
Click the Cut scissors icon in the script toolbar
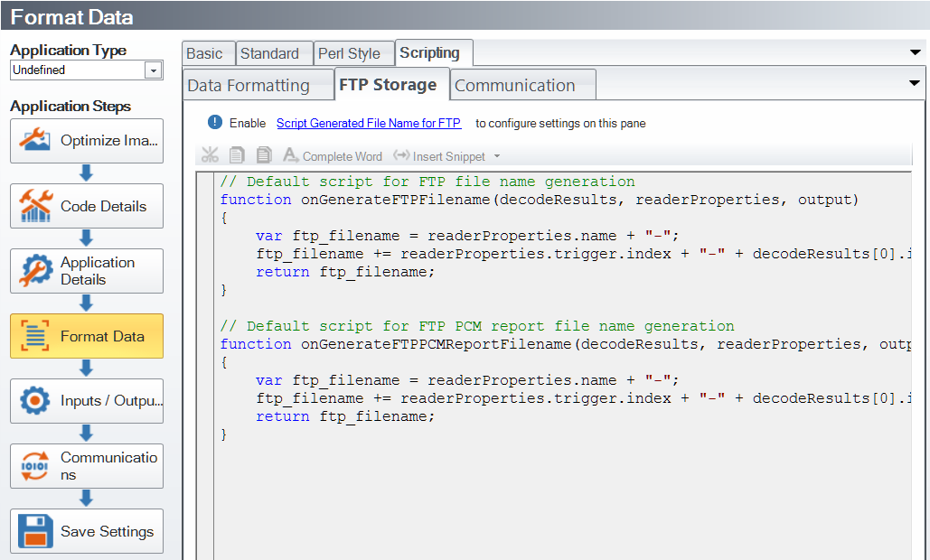(x=210, y=156)
